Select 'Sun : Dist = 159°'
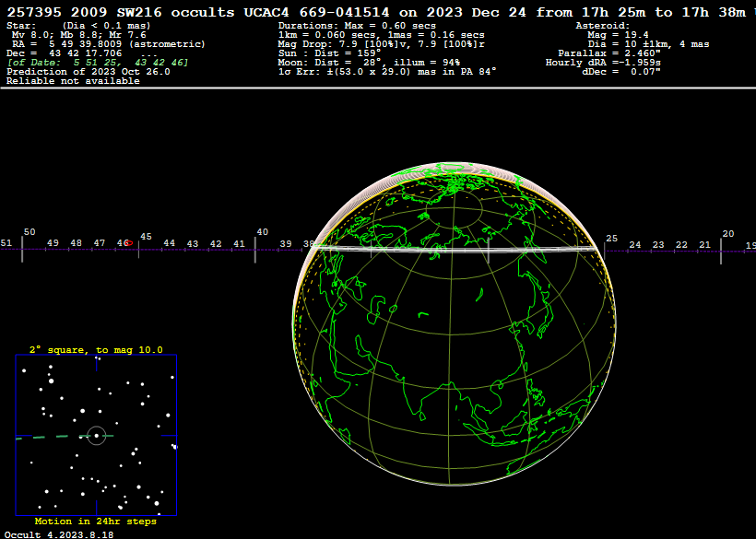This screenshot has height=539, width=756. 329,53
